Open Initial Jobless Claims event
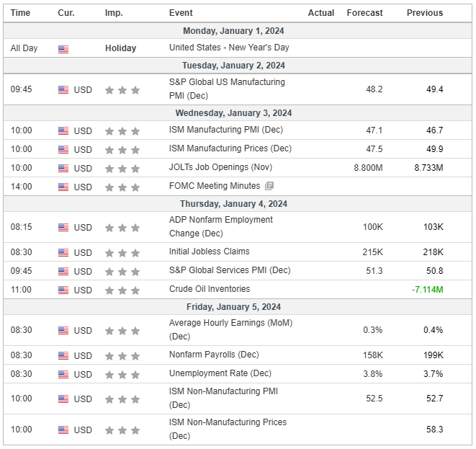 (x=209, y=252)
